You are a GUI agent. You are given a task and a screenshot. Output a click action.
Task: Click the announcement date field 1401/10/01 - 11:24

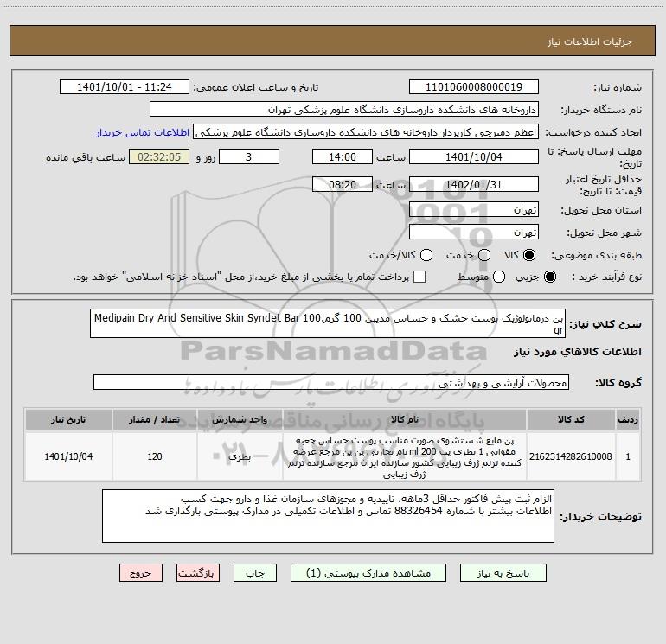pos(124,87)
